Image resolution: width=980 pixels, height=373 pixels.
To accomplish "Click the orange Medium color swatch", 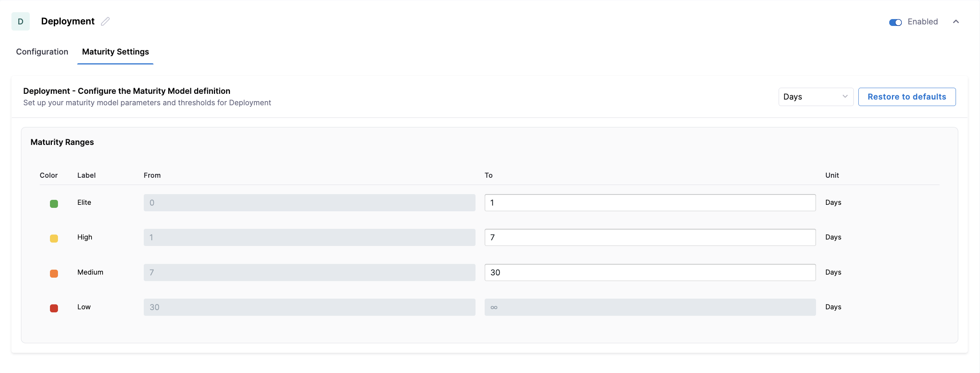I will (54, 273).
